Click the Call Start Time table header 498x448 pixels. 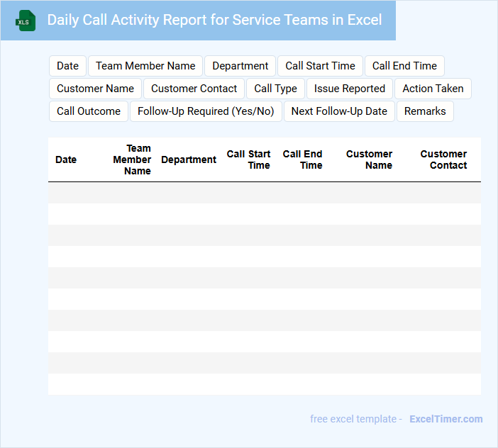248,159
